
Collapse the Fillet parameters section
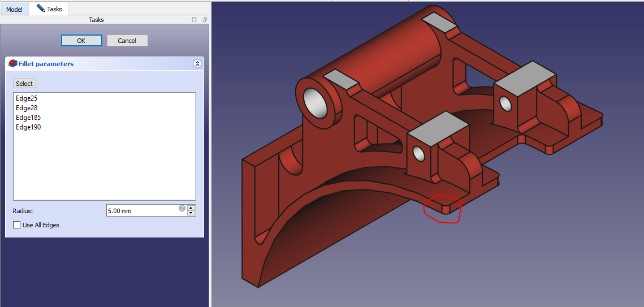click(x=197, y=64)
